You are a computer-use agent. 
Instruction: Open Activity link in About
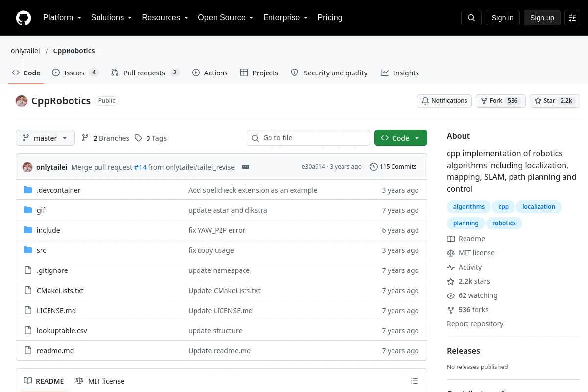[465, 267]
